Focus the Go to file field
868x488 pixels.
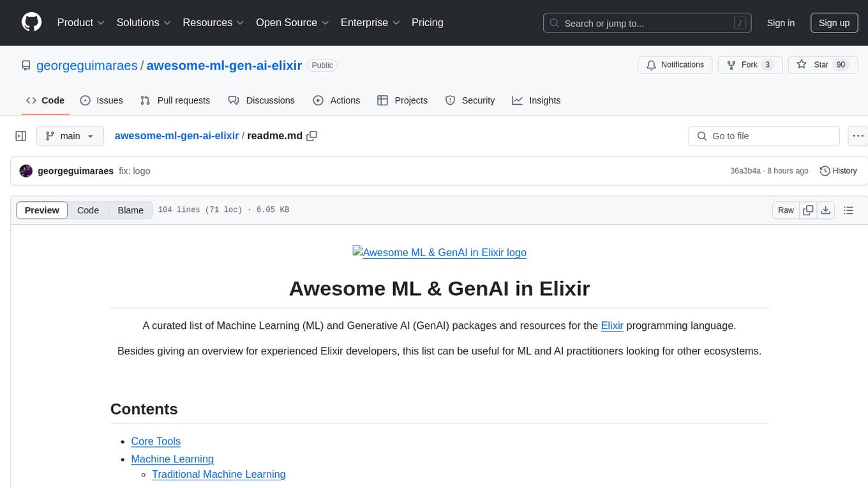pyautogui.click(x=764, y=136)
